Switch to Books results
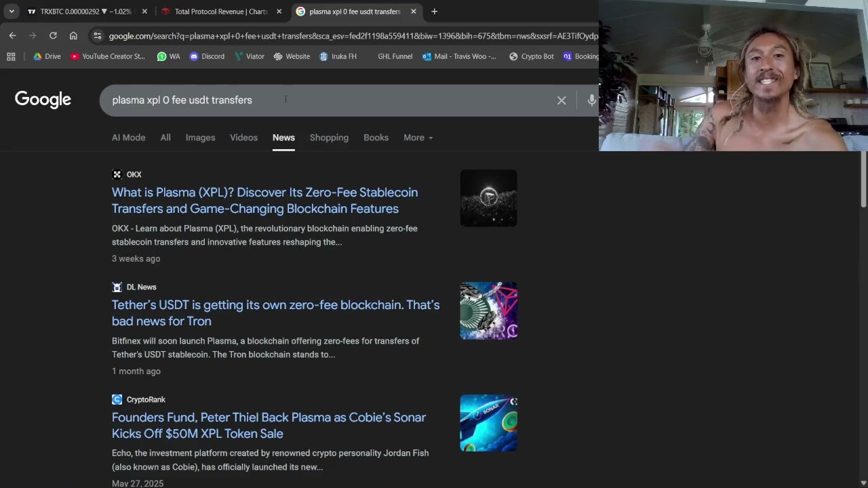 (x=376, y=138)
